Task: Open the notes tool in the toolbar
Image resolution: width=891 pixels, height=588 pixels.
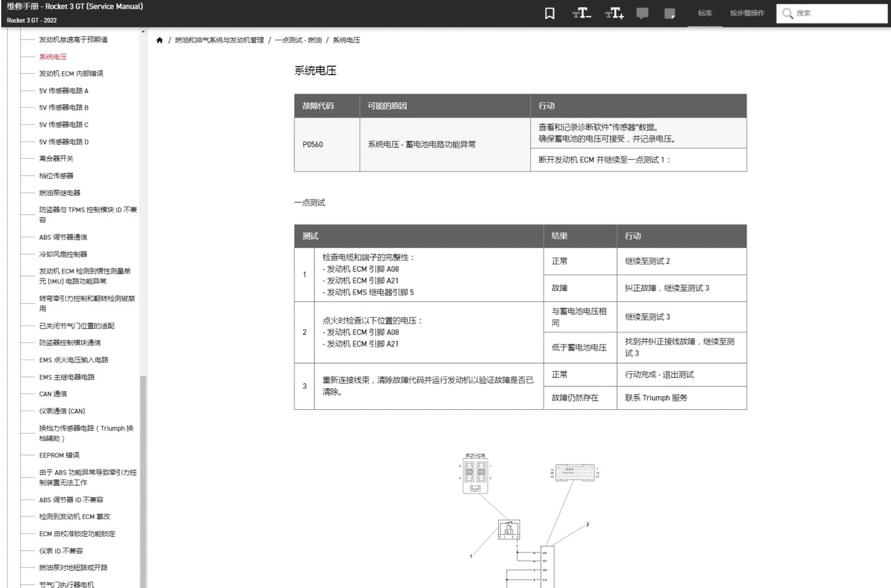Action: tap(670, 13)
